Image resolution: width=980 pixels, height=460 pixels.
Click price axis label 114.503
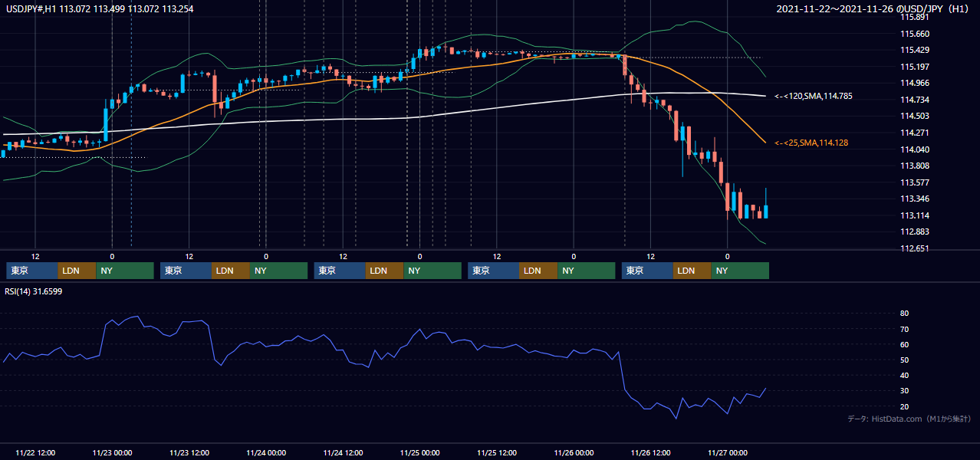[914, 116]
